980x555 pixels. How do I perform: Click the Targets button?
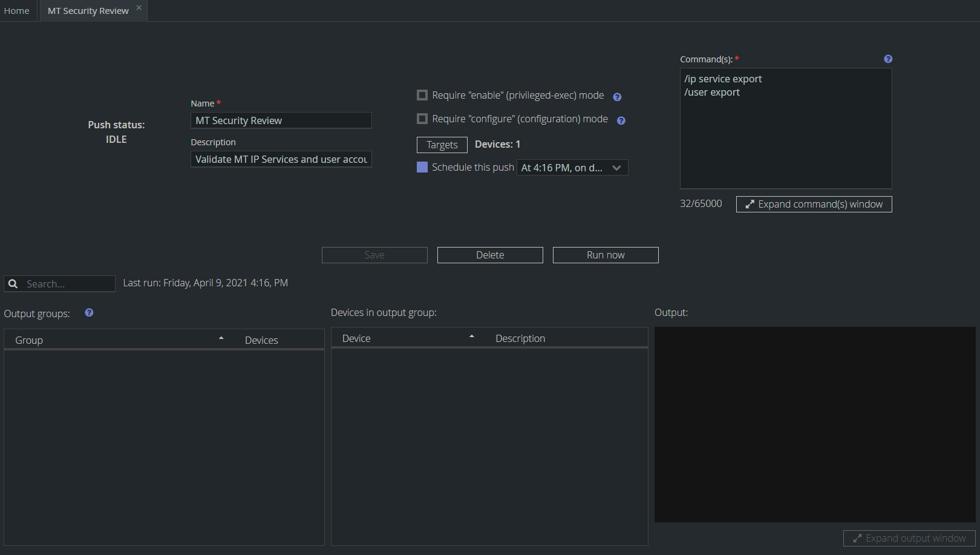442,145
